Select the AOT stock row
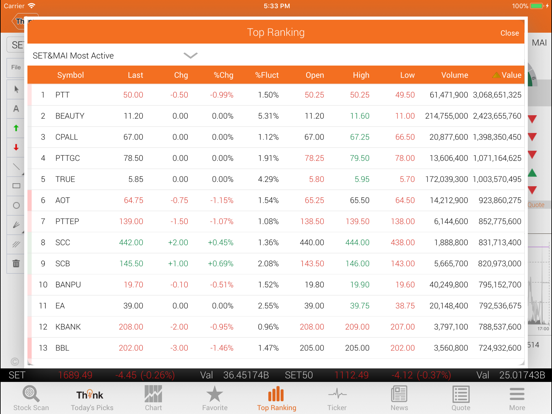 point(276,200)
